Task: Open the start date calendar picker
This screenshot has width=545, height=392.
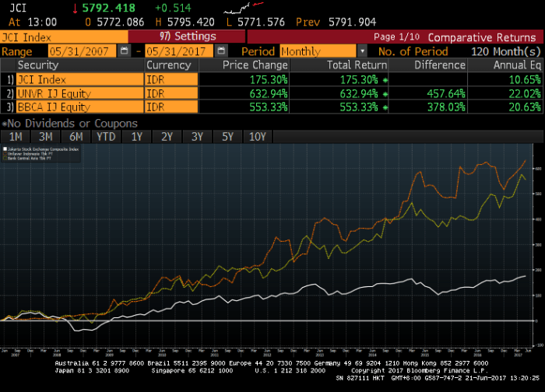Action: 125,51
